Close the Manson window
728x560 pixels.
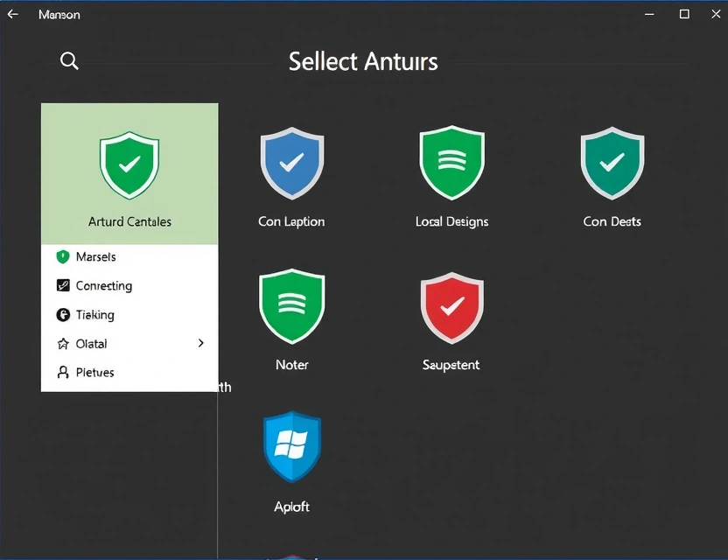point(716,14)
